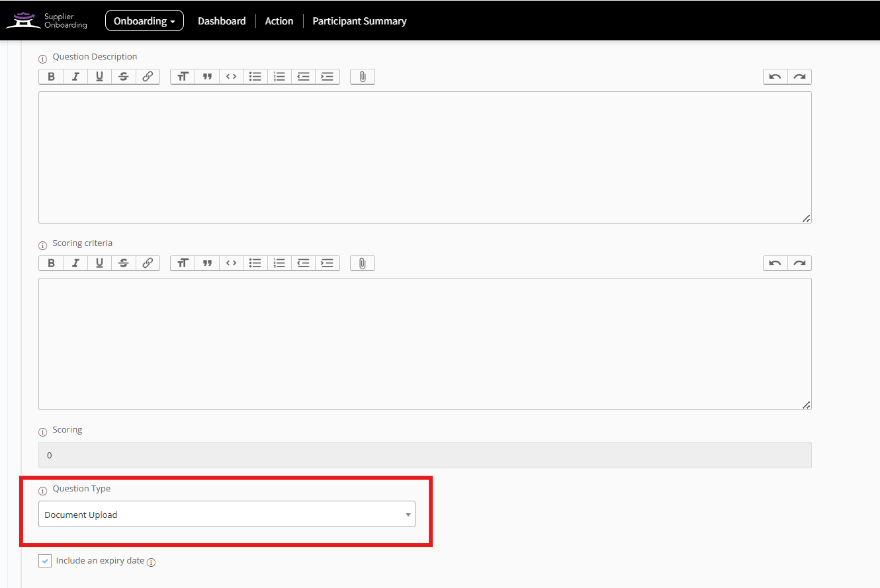Attach file via Question Description paperclip icon
Image resolution: width=880 pixels, height=588 pixels.
pyautogui.click(x=363, y=77)
